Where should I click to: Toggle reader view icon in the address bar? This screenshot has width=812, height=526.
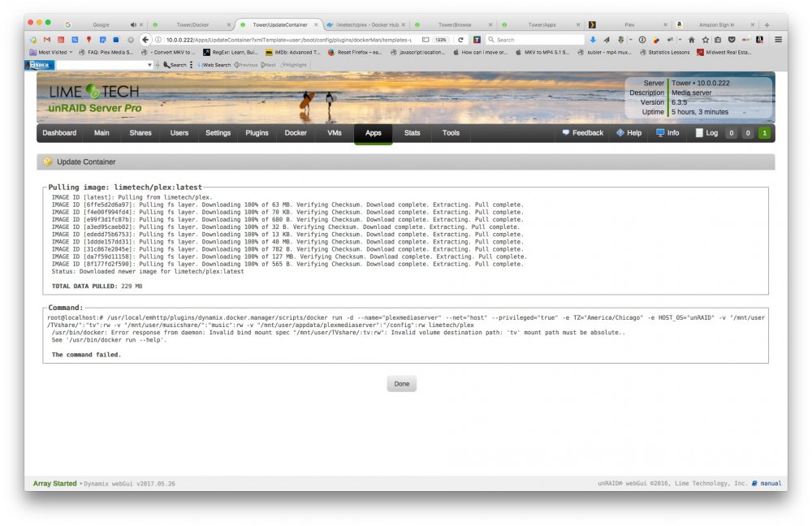[425, 39]
